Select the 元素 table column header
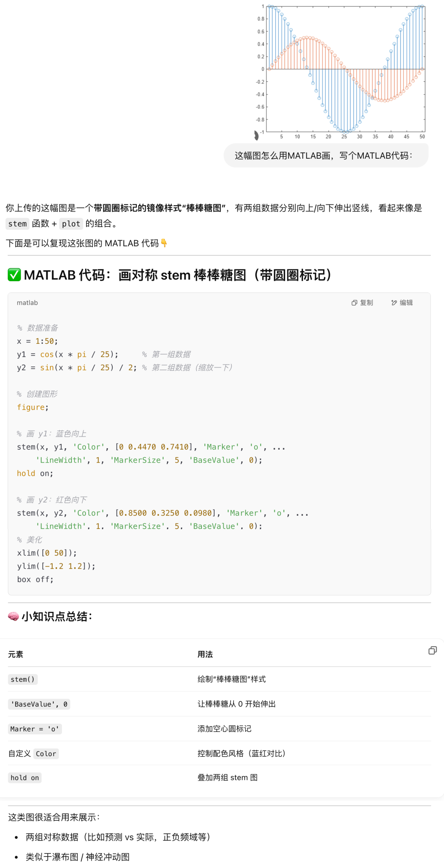Screen dimensions: 444x868 point(16,654)
